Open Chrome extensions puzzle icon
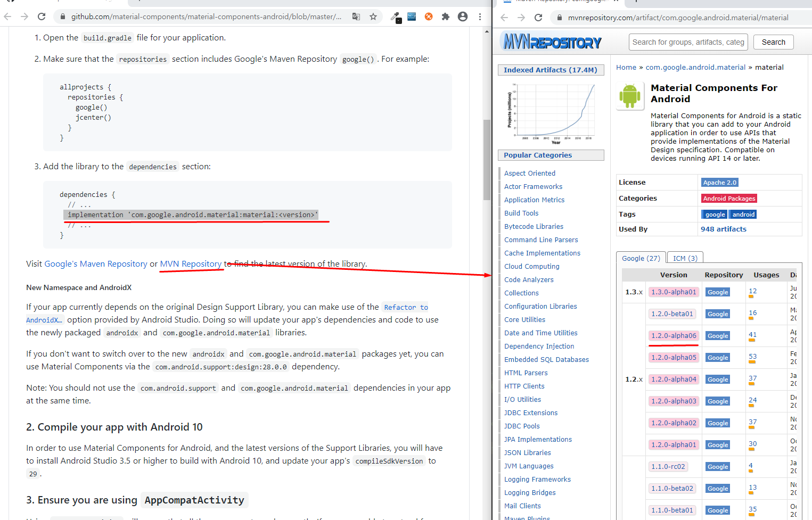 point(446,16)
